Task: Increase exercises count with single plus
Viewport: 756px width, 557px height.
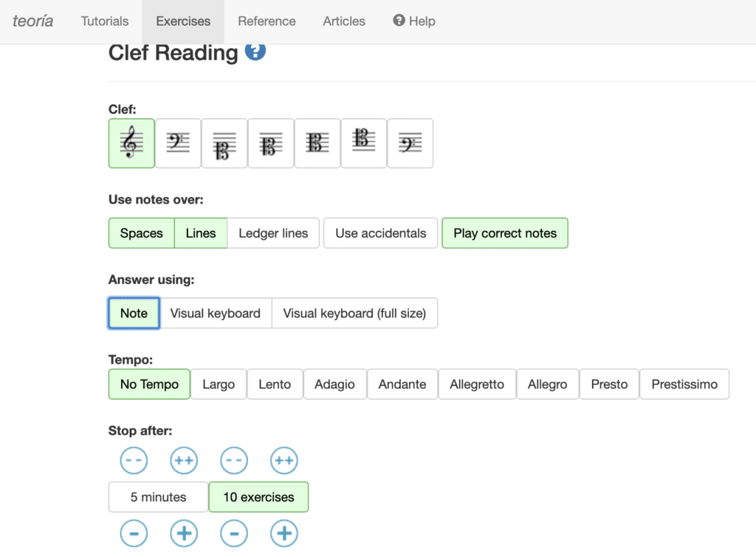Action: click(x=283, y=533)
